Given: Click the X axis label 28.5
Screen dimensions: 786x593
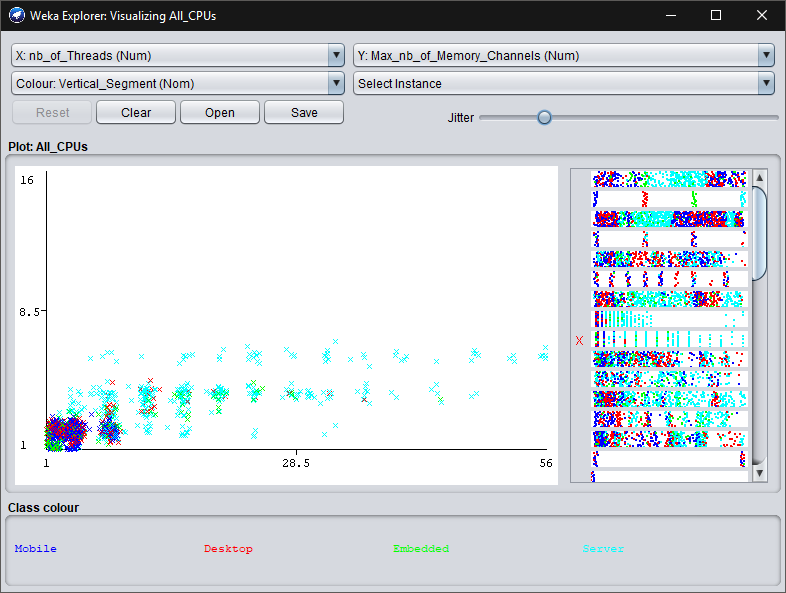Looking at the screenshot, I should 296,463.
